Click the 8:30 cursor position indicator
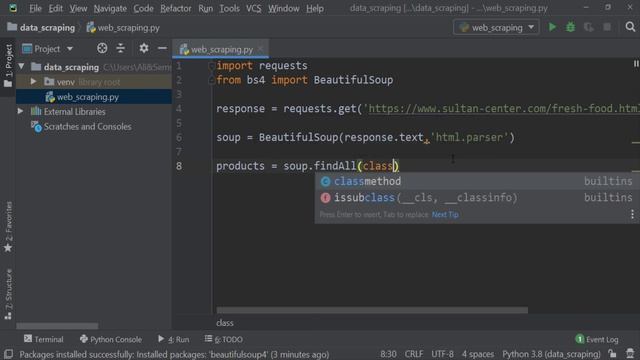 coord(388,354)
